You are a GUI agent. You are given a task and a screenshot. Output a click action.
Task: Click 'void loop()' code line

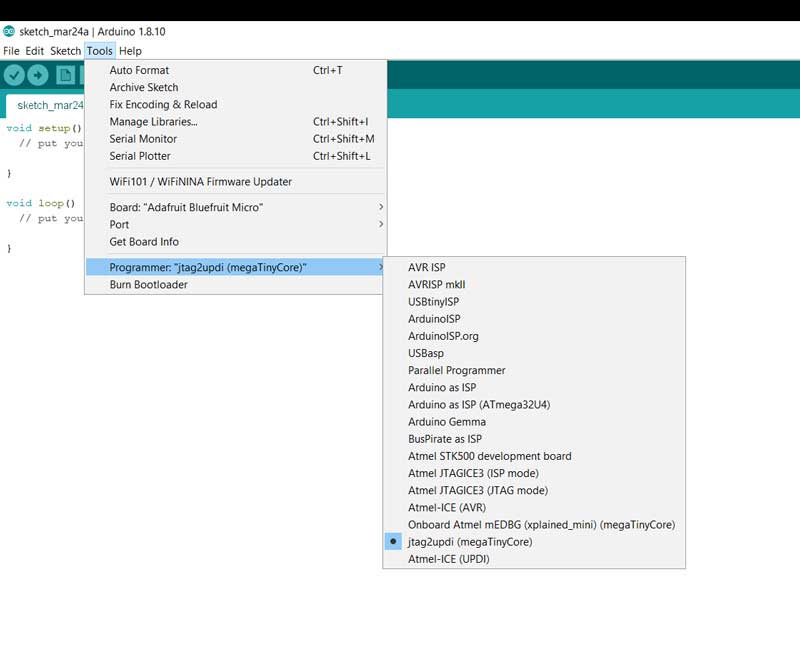(41, 203)
